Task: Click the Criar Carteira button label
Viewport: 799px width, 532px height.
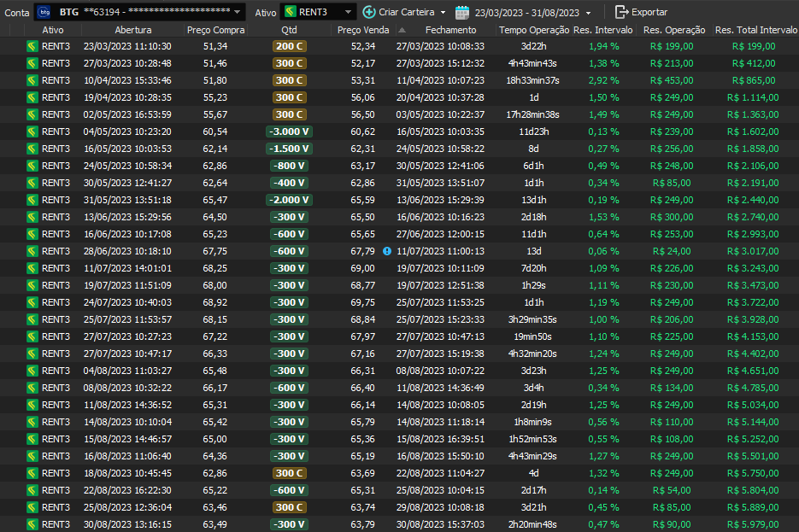Action: tap(407, 12)
